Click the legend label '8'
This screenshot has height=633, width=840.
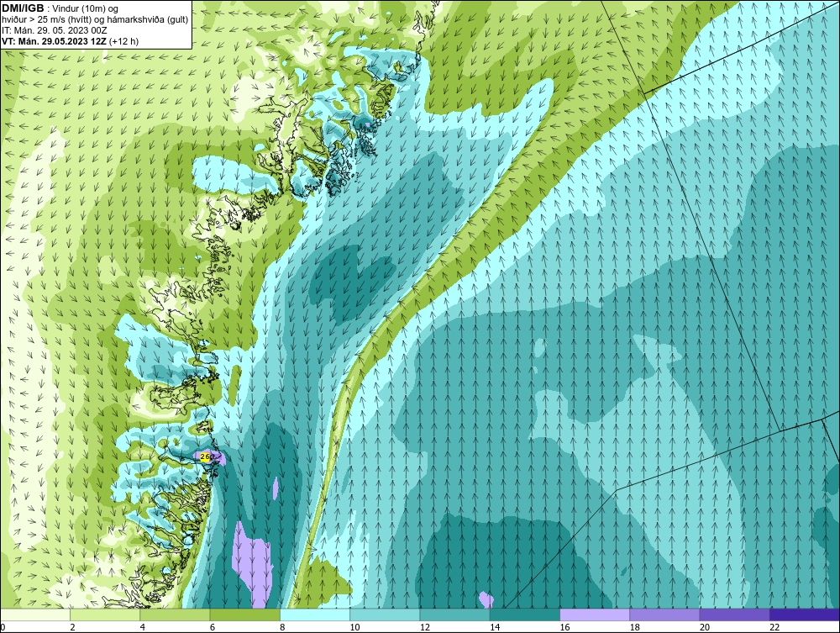tap(282, 627)
